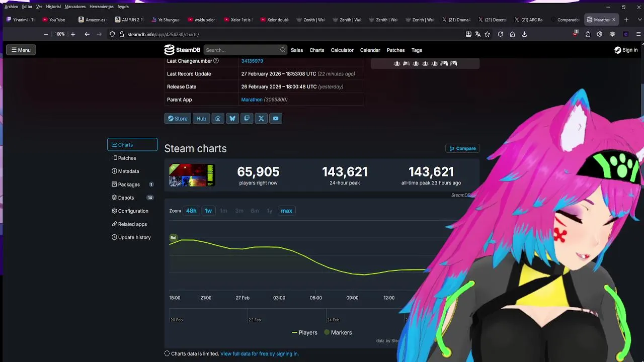644x362 pixels.
Task: Toggle the Markers legend item
Action: [x=338, y=332]
